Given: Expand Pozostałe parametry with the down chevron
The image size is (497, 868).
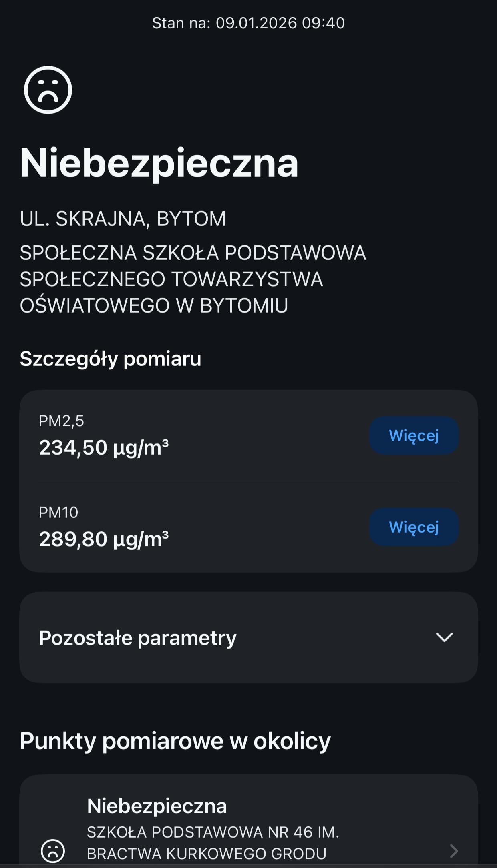Looking at the screenshot, I should coord(444,637).
